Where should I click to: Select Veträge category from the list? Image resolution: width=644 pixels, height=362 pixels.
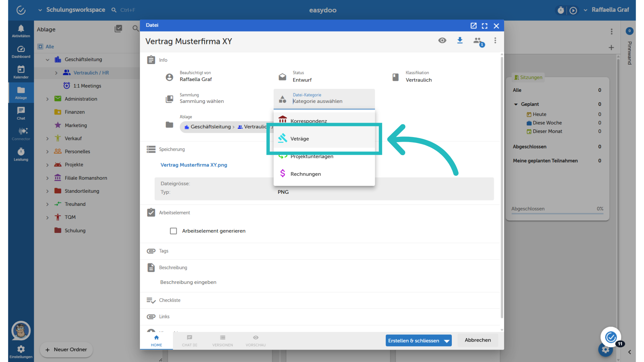[x=324, y=139]
